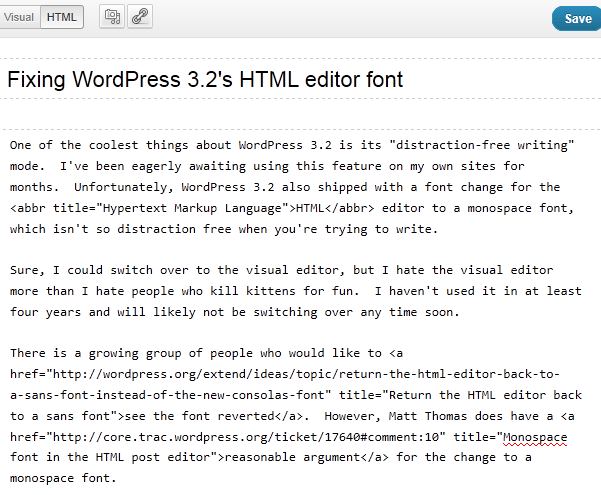
Task: Click the text "Hypertext Markup Language"
Action: (x=194, y=208)
